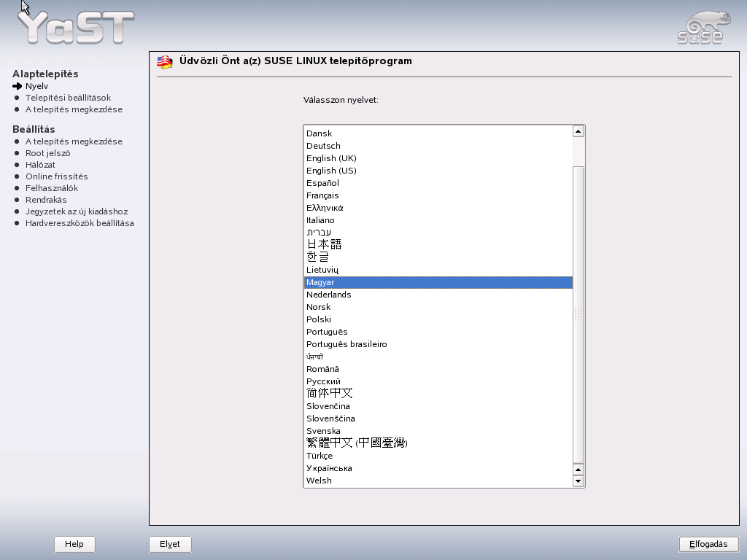This screenshot has height=560, width=747.
Task: Select Türkçe in the language list
Action: pyautogui.click(x=438, y=456)
